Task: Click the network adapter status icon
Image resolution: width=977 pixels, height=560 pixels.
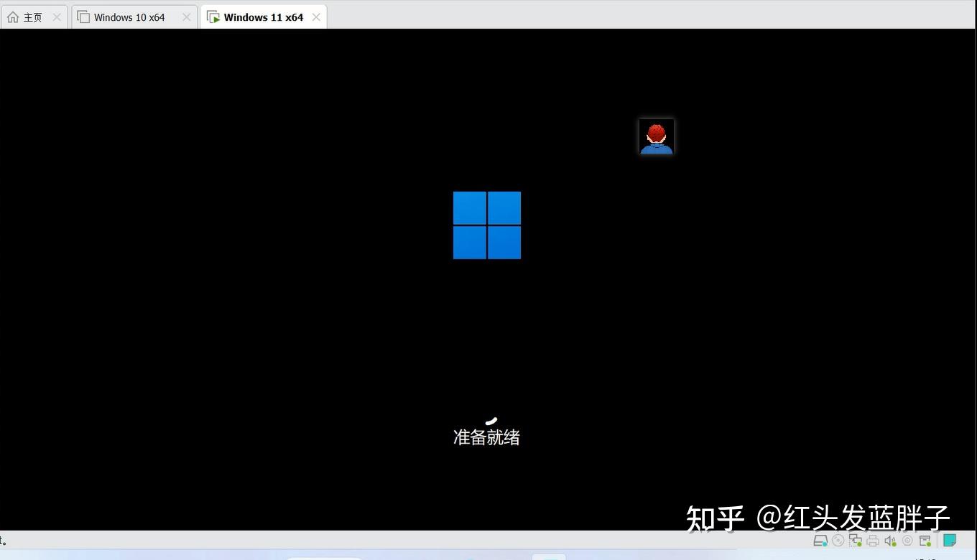Action: tap(854, 541)
